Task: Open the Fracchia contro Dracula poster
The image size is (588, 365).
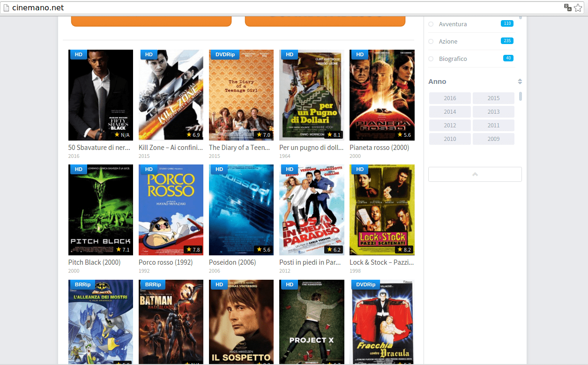Action: tap(382, 322)
